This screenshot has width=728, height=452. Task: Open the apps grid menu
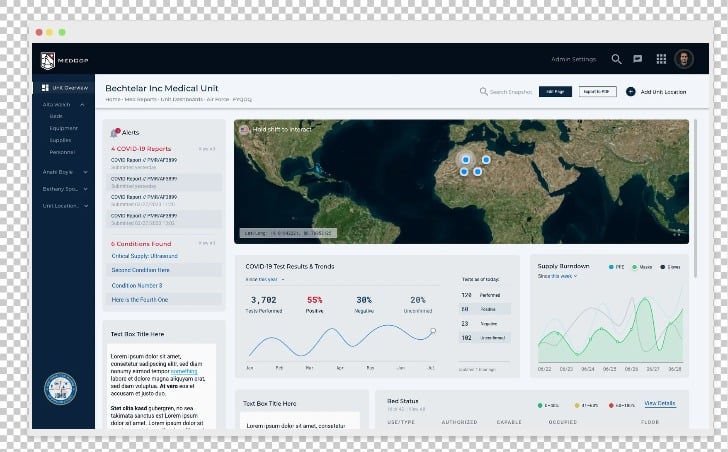(661, 59)
